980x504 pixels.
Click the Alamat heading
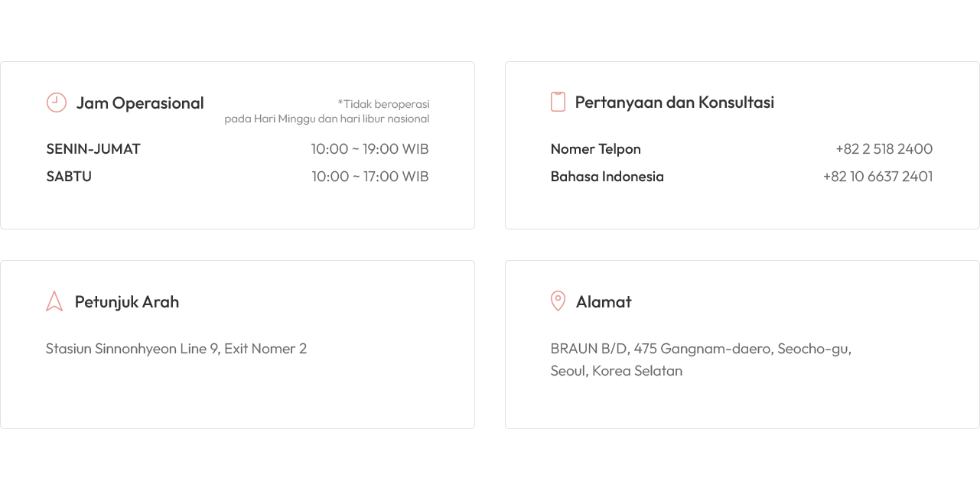[x=604, y=302]
